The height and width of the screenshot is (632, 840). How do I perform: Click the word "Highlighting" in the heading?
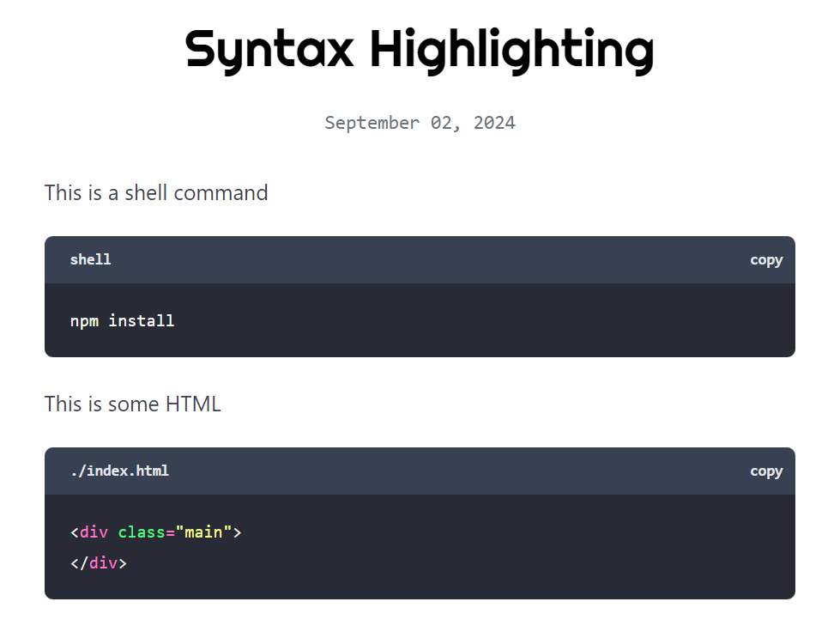(x=511, y=49)
